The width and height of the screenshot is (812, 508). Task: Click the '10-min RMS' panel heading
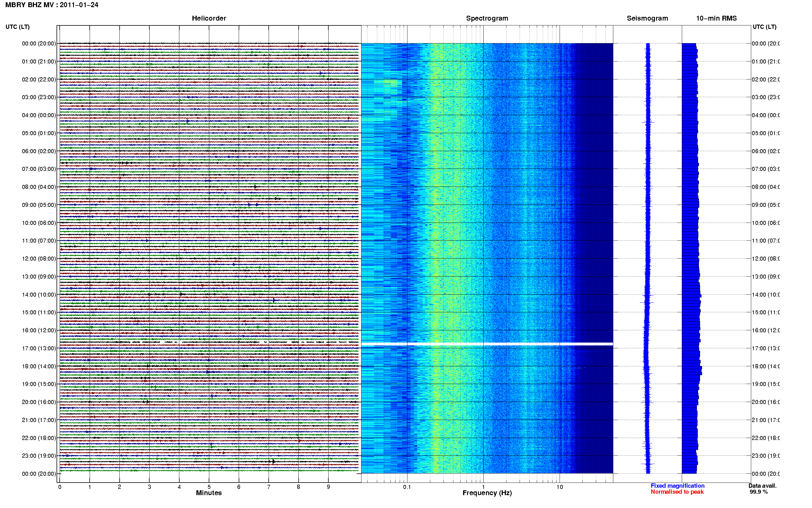[716, 18]
